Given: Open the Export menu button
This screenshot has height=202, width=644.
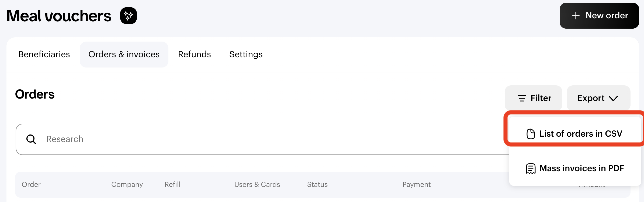Looking at the screenshot, I should coord(598,98).
